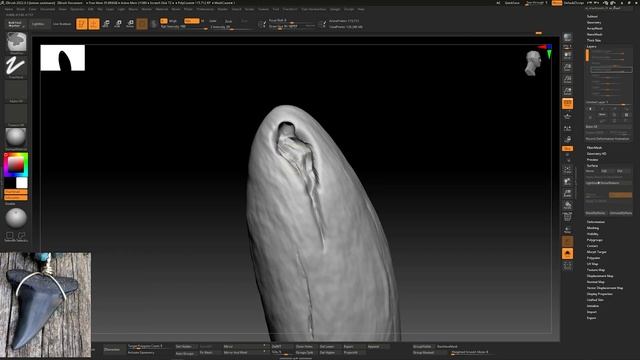Expand the Geometry section
The height and width of the screenshot is (360, 640).
click(x=594, y=22)
